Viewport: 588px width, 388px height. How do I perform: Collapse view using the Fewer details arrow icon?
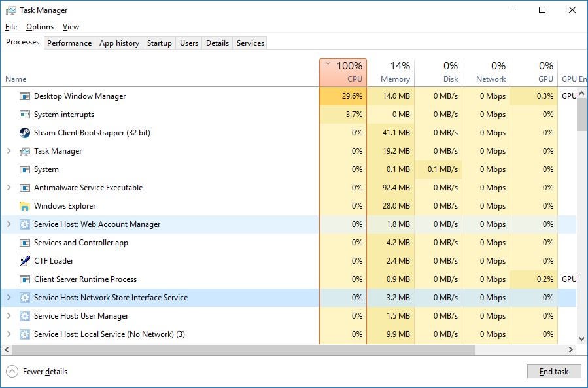[x=12, y=372]
